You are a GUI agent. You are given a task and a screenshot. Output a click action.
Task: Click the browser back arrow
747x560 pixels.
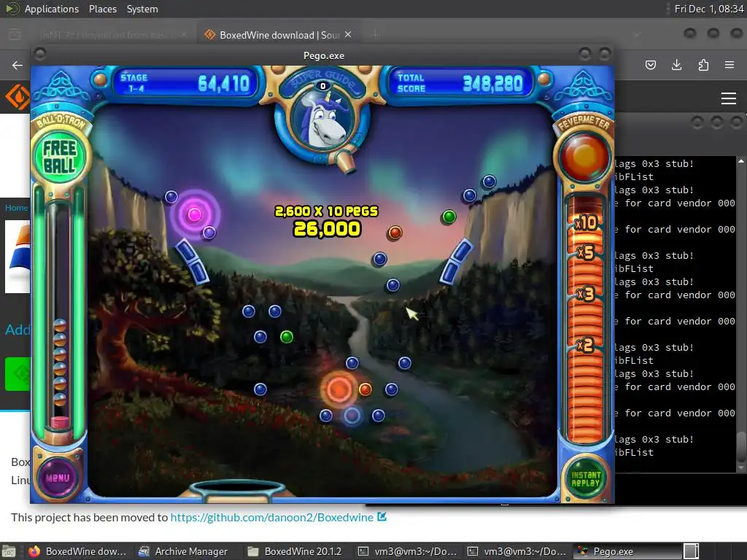pyautogui.click(x=18, y=65)
